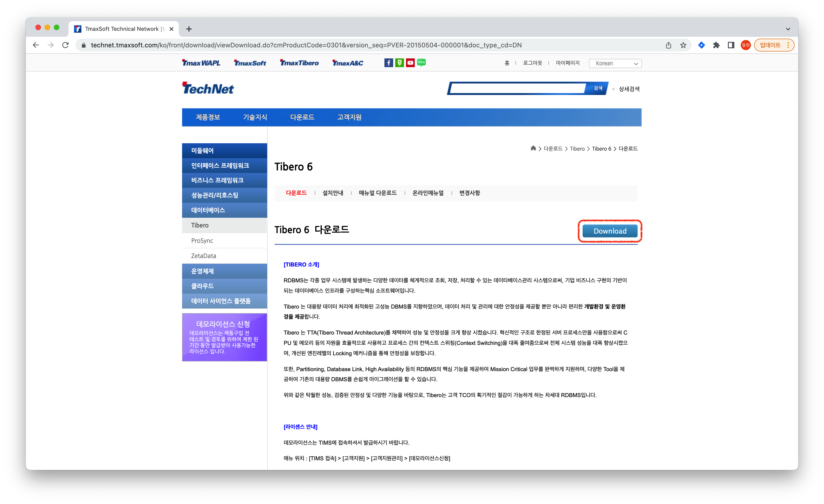Image resolution: width=824 pixels, height=504 pixels.
Task: Switch to the 온라인매뉴얼 tab
Action: click(x=428, y=193)
